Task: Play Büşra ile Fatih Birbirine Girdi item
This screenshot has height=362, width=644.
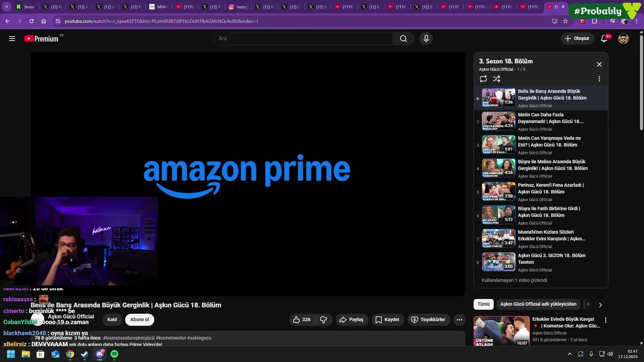Action: tap(541, 215)
